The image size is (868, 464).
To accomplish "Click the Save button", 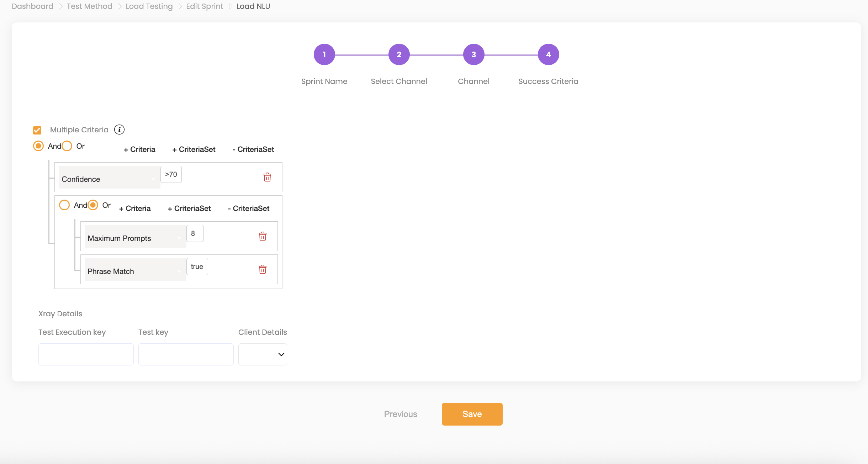I will click(472, 414).
